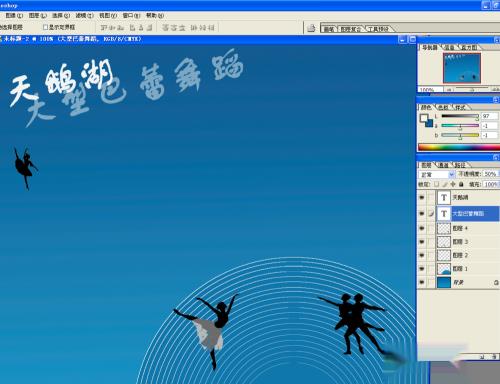This screenshot has width=500, height=384.
Task: Click lock position move icon
Action: (x=453, y=184)
